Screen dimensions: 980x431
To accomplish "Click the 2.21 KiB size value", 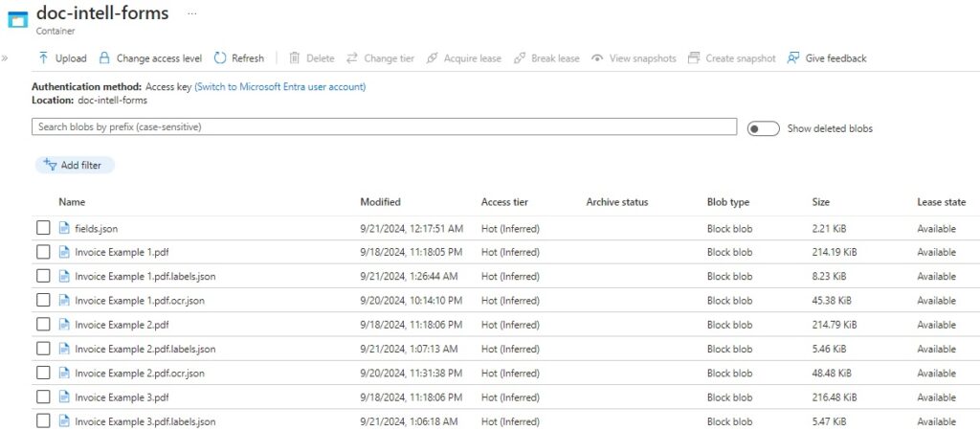I will 829,229.
